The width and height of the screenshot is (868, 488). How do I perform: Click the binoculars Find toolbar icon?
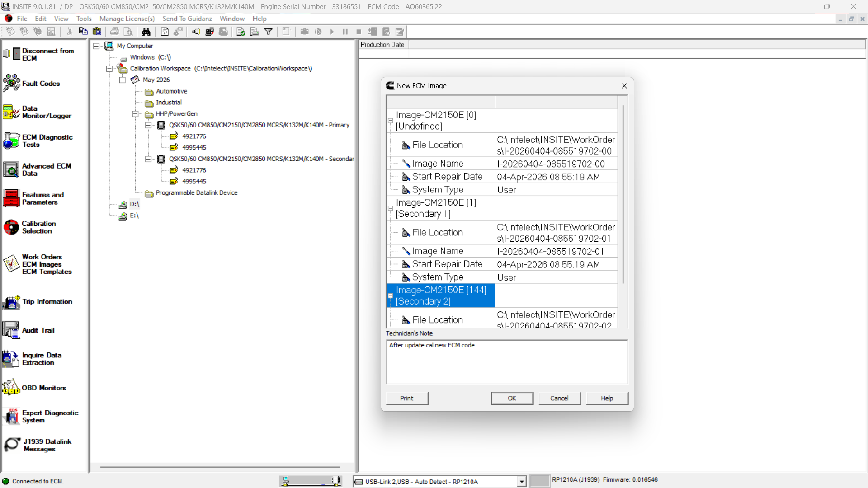[x=146, y=32]
